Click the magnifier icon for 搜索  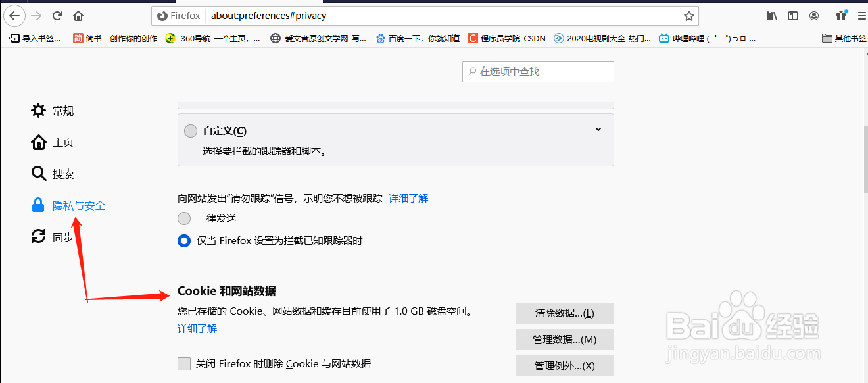coord(39,174)
